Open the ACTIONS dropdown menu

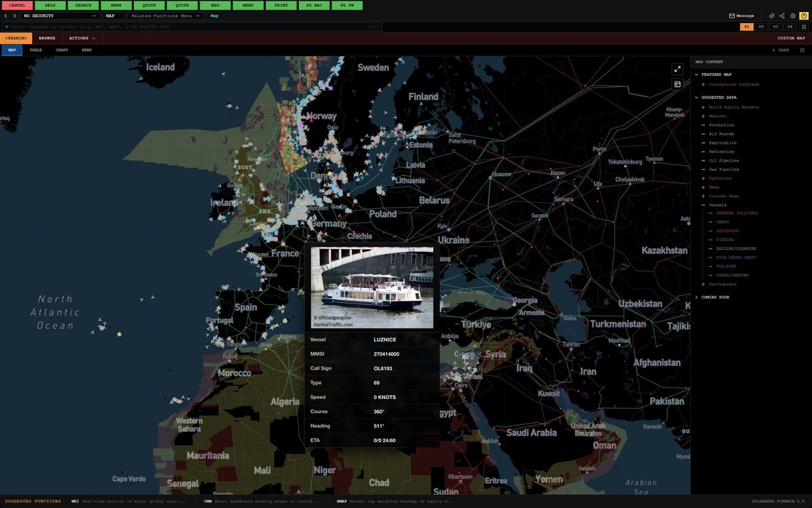tap(82, 39)
